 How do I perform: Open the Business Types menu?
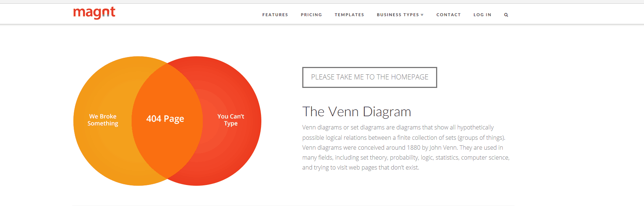click(x=397, y=15)
